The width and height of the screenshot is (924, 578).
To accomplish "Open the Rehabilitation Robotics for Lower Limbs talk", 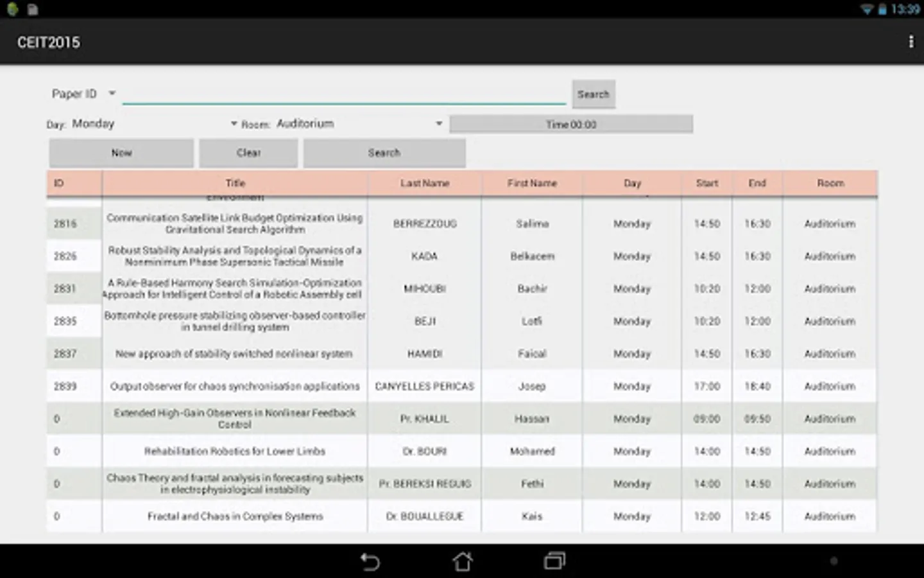I will pos(235,451).
